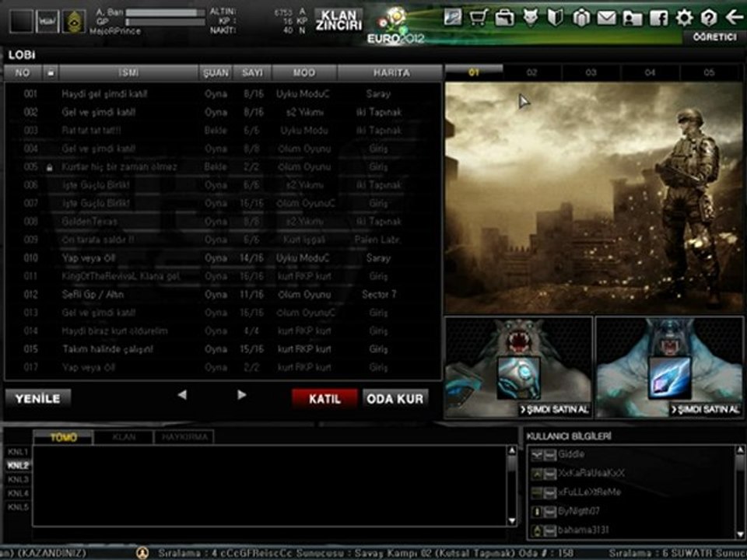
Task: Click rank icon beside bahama3131
Action: pos(537,530)
